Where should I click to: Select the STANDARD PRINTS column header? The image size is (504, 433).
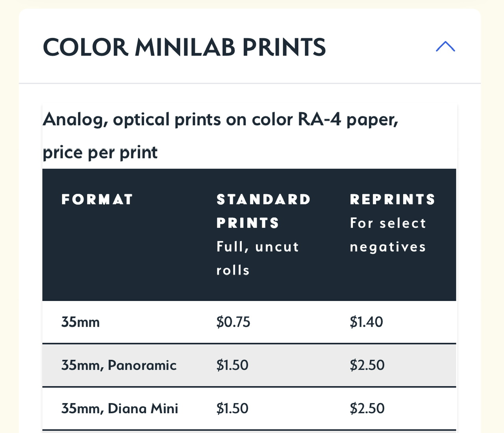click(263, 211)
